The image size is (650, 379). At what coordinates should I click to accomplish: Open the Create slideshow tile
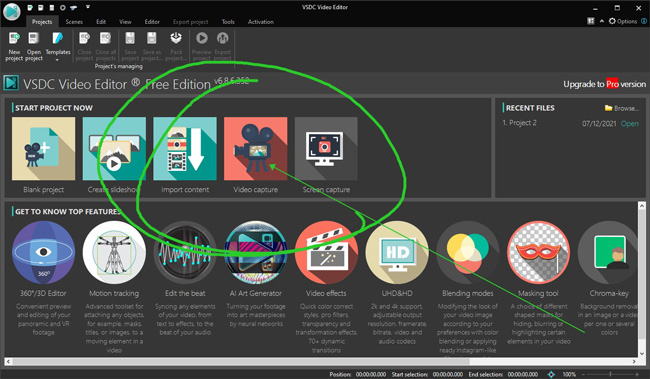pos(114,148)
